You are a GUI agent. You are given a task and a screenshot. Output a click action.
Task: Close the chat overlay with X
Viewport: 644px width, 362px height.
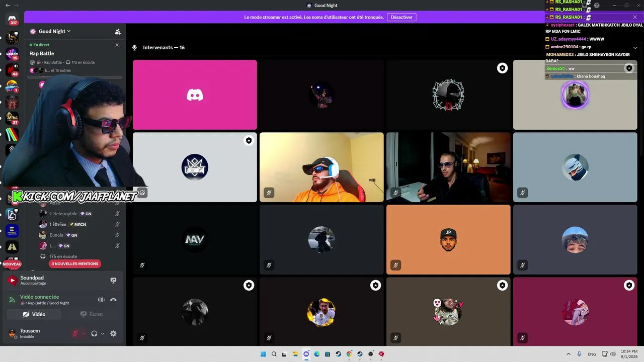pos(635,17)
